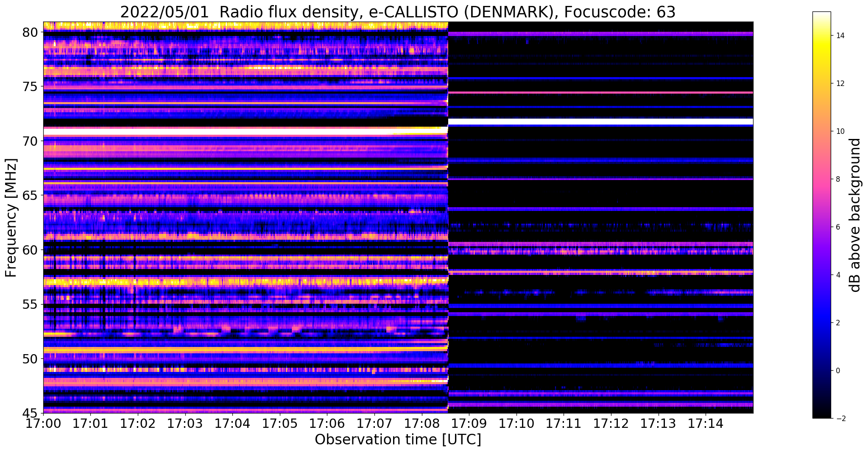The image size is (868, 452).
Task: Click the 17:02 time tick label
Action: pos(138,423)
